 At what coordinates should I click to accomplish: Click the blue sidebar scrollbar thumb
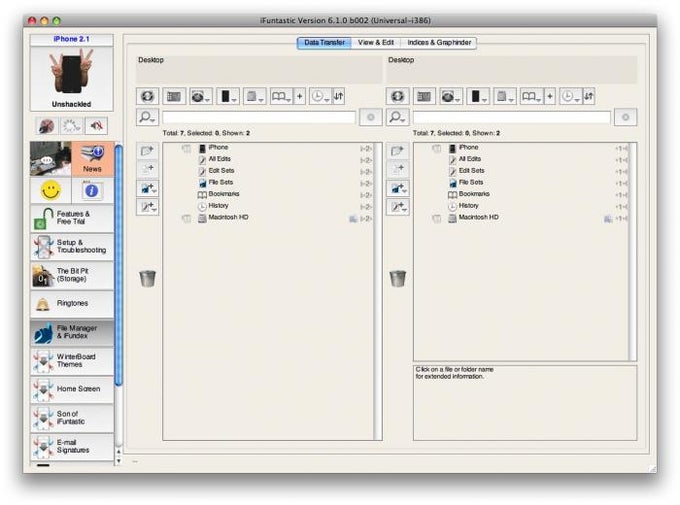pyautogui.click(x=118, y=265)
